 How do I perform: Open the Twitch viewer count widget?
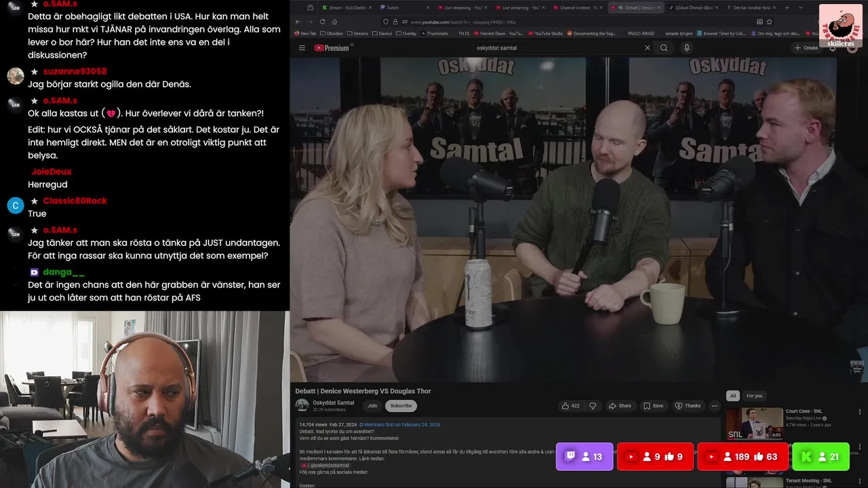(x=585, y=457)
